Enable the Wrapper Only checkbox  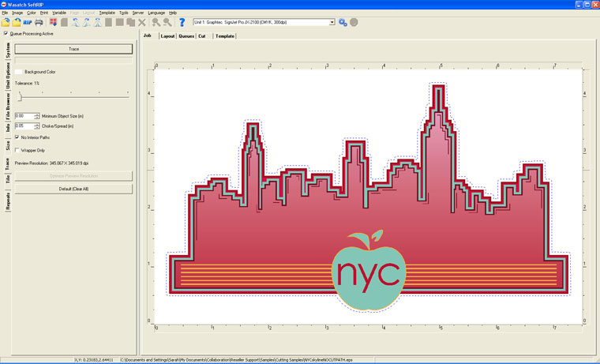17,150
